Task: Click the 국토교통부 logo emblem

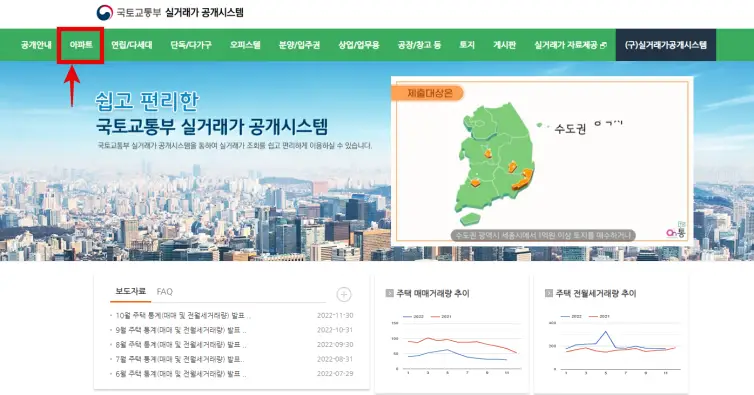Action: (104, 13)
